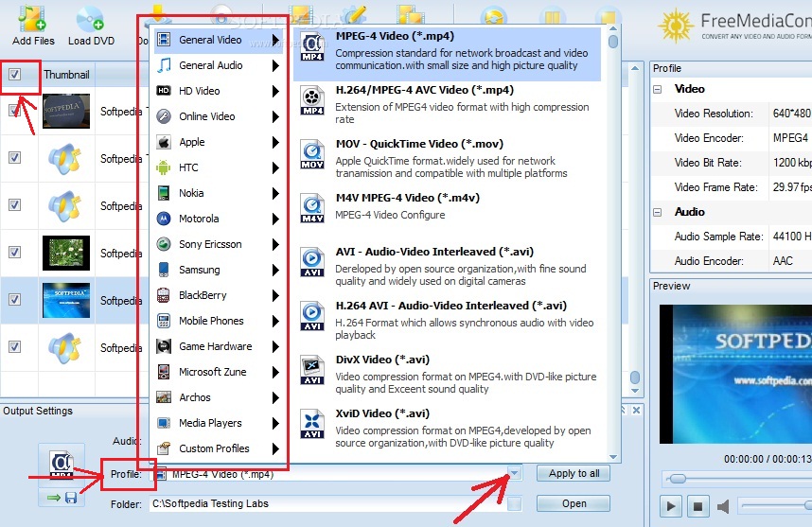Pick the MOV QuickTime Video icon
Viewport: 812px width, 527px height.
click(313, 155)
